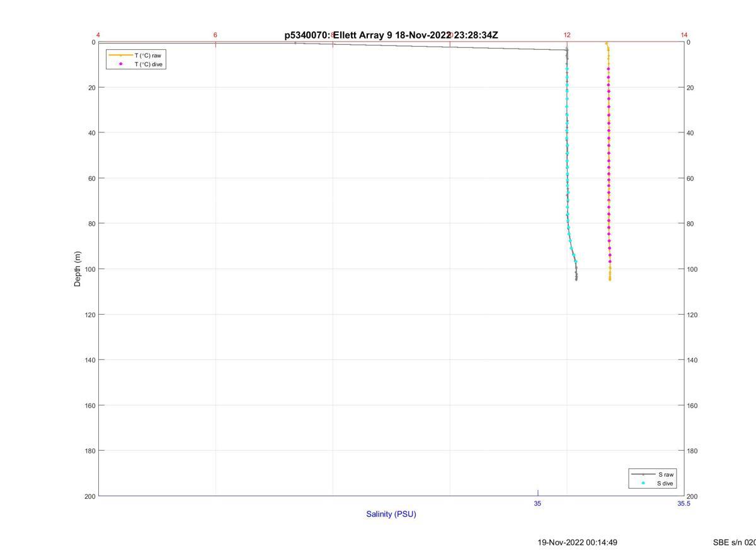Click the 'Depth (m)' axis label
Screen dimensions: 756x558
77,269
